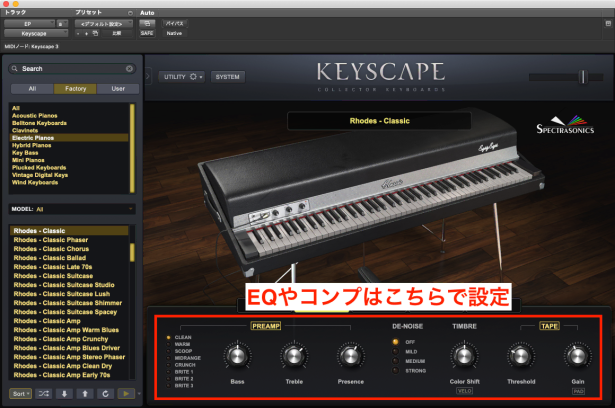Open the default settings preset dropdown
The width and height of the screenshot is (615, 408).
tap(104, 24)
